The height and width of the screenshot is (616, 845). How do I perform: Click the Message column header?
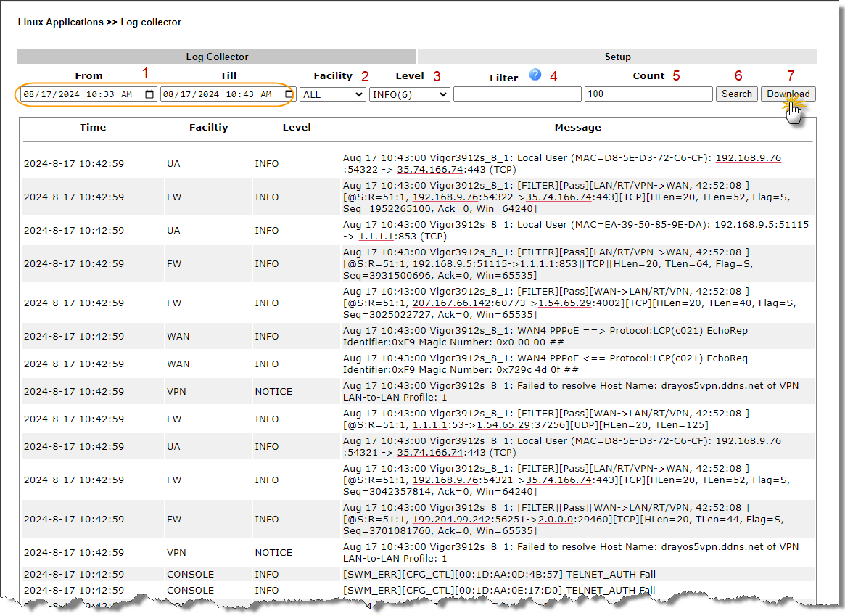point(577,127)
